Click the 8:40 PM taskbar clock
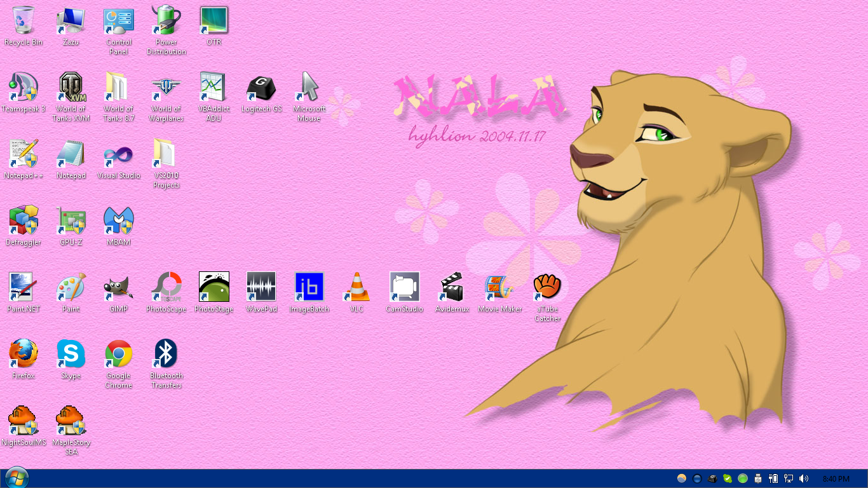Screen dimensions: 868x488 (x=836, y=478)
